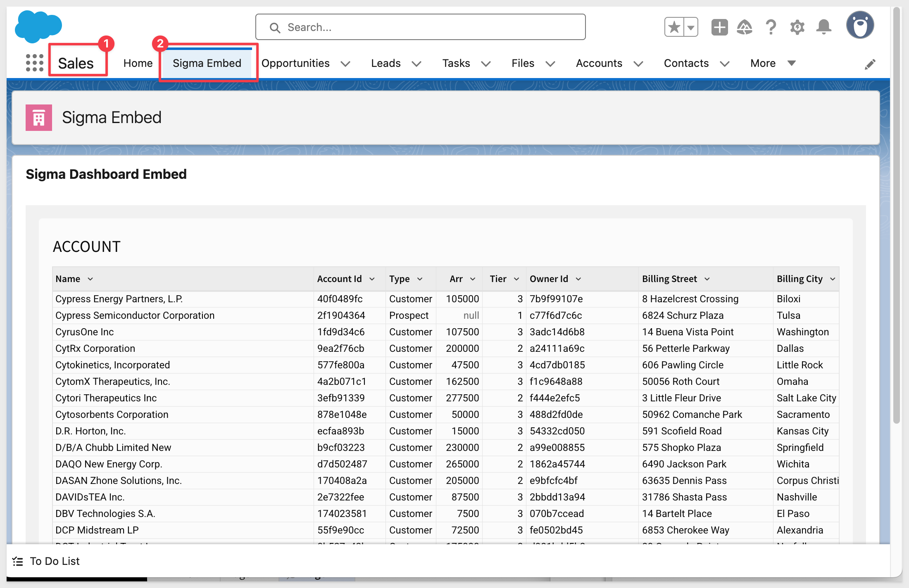The height and width of the screenshot is (588, 909).
Task: Open the More navigation menu
Action: click(773, 63)
